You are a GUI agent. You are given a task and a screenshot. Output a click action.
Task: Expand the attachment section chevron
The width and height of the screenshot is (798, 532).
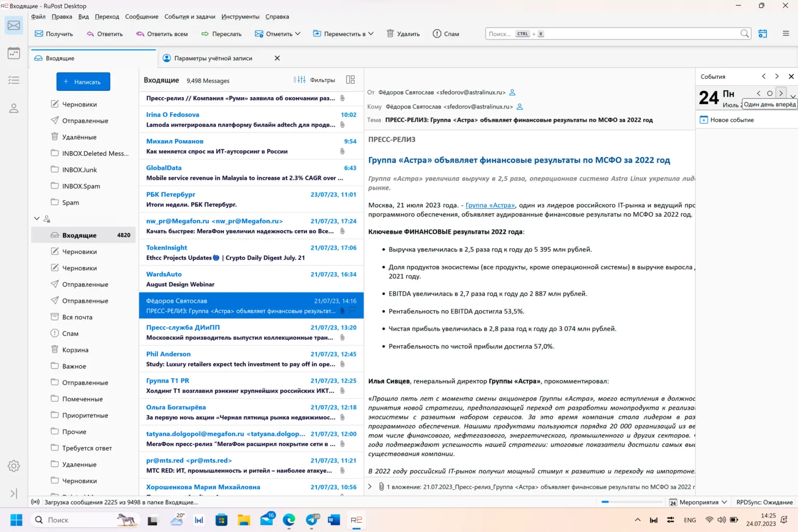tap(370, 487)
